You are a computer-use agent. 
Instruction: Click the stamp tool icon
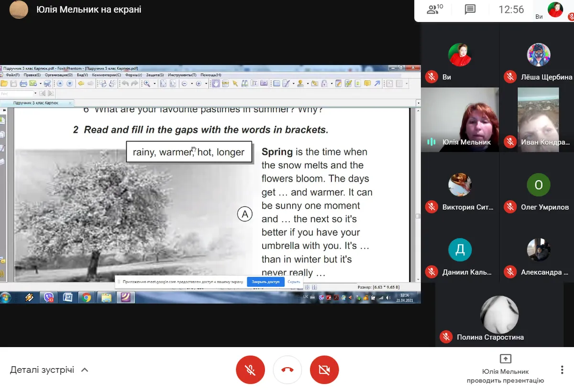(300, 84)
